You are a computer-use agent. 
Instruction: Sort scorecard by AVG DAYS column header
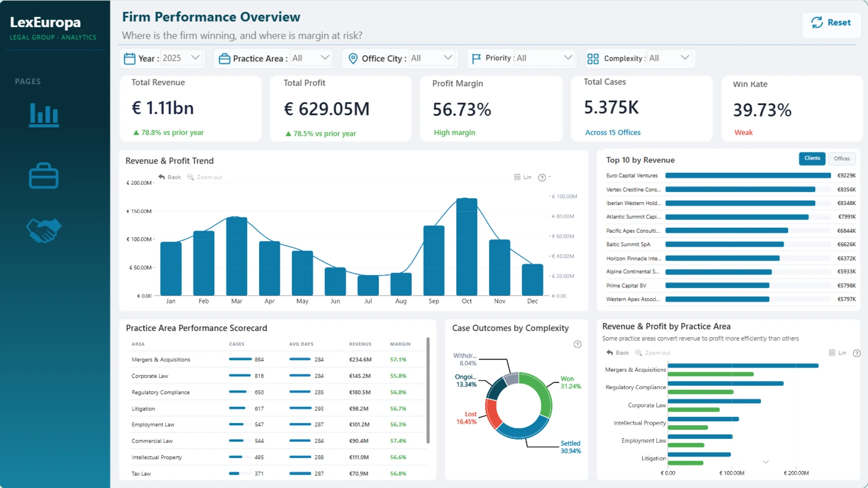(301, 344)
